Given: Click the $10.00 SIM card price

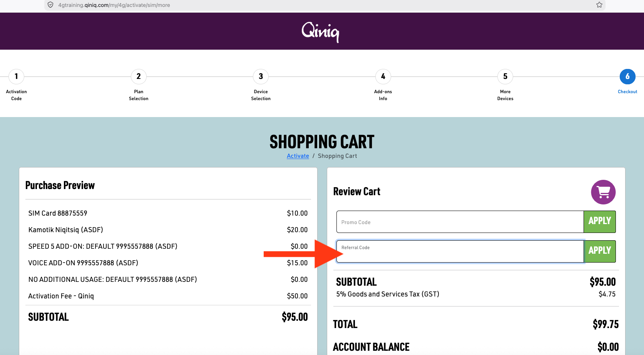Looking at the screenshot, I should [297, 213].
